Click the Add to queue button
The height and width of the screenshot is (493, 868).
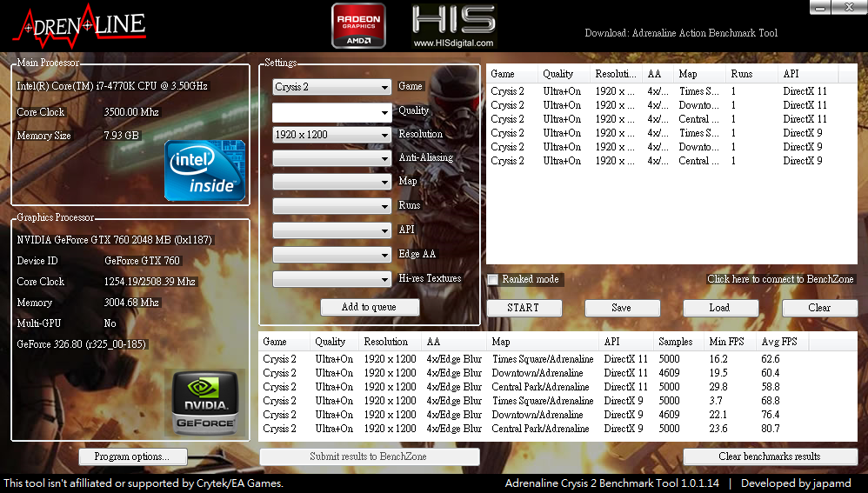point(370,307)
